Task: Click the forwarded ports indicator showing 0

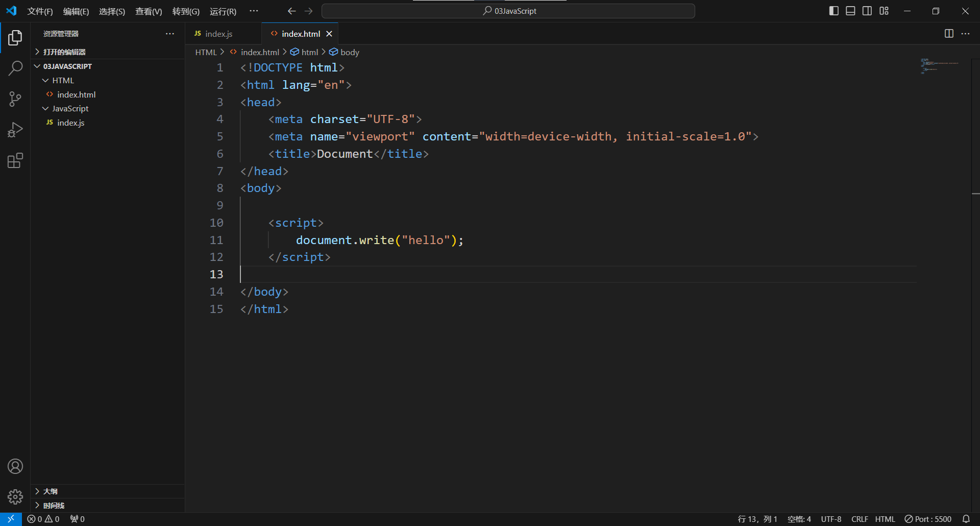Action: click(78, 519)
